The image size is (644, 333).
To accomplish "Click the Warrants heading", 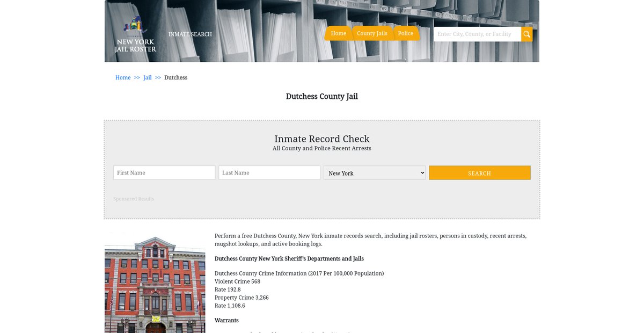I will point(226,321).
